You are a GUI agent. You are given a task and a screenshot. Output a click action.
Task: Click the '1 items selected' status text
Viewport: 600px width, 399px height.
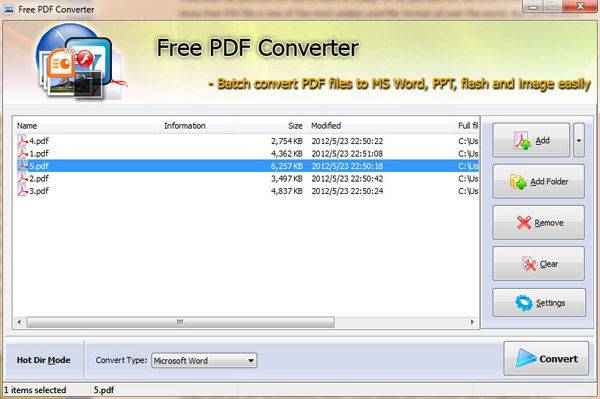tap(35, 390)
